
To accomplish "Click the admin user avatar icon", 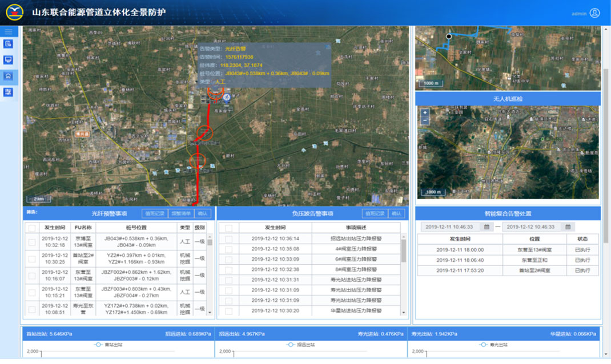I will tap(594, 13).
